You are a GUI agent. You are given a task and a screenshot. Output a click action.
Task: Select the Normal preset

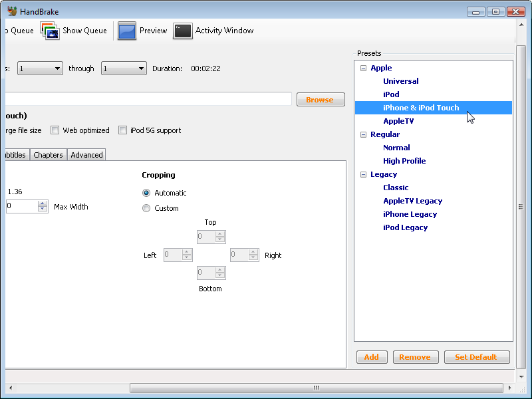[x=396, y=147]
